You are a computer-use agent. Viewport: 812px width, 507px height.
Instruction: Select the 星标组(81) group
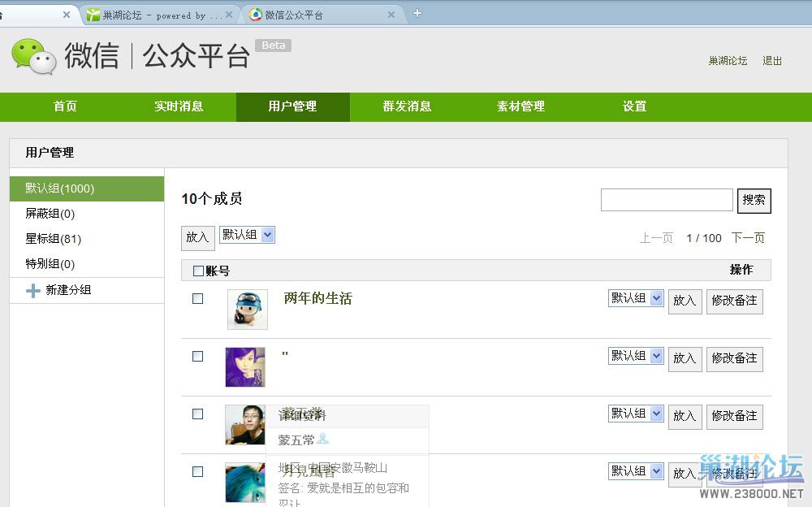tap(87, 239)
